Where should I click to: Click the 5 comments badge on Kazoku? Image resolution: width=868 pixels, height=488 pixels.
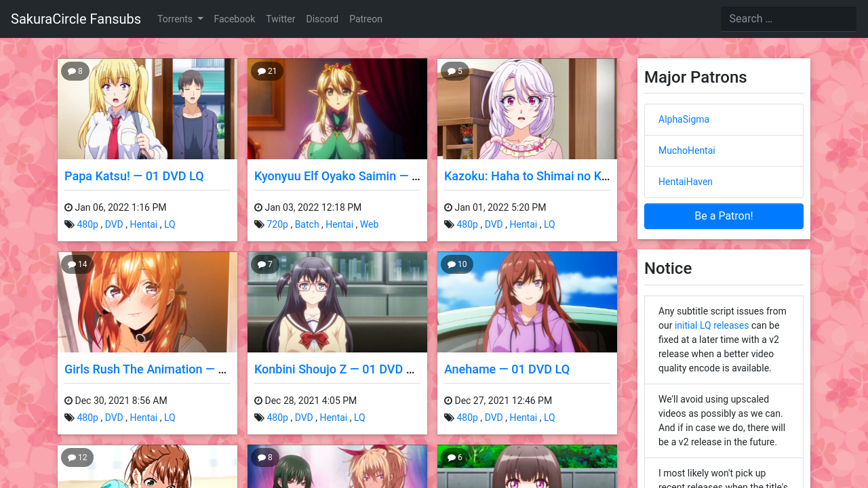tap(455, 71)
